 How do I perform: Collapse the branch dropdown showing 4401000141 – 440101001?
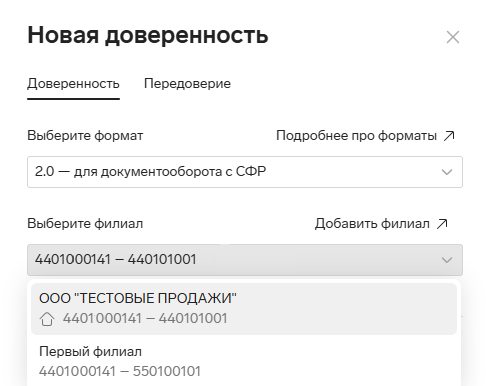245,260
